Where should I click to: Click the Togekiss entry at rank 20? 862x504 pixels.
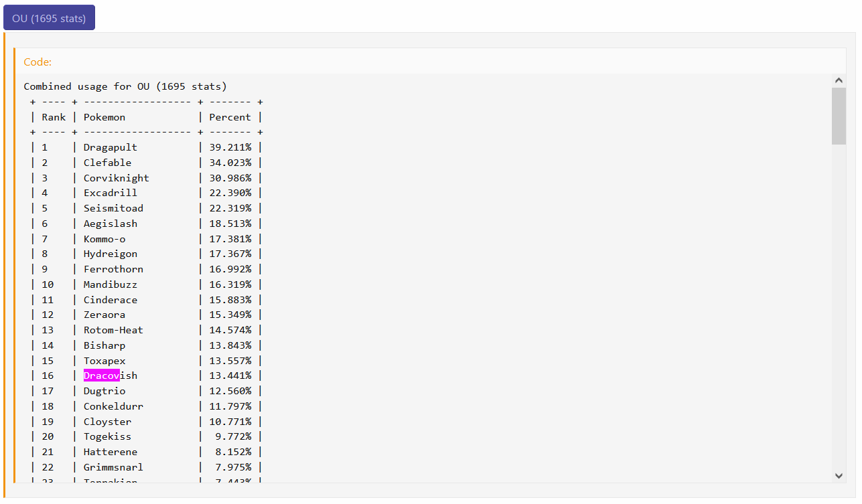(107, 436)
